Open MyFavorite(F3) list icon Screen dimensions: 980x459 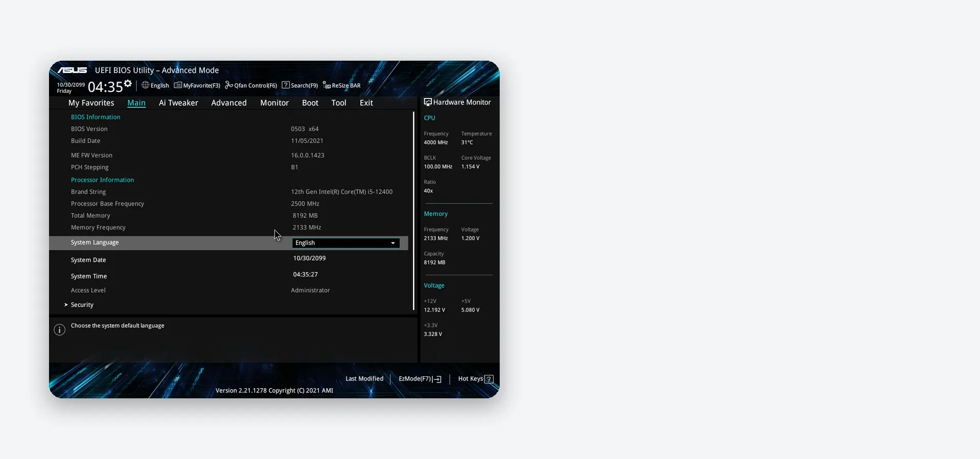point(178,85)
